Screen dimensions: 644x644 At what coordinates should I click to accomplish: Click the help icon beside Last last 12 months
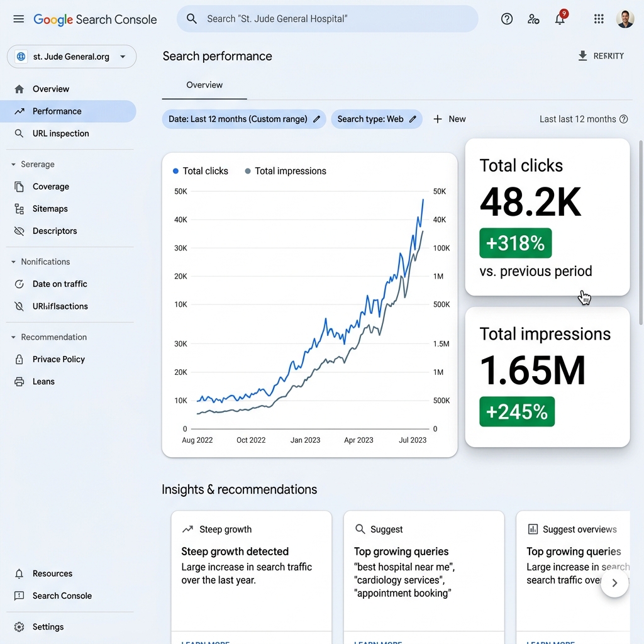coord(623,119)
